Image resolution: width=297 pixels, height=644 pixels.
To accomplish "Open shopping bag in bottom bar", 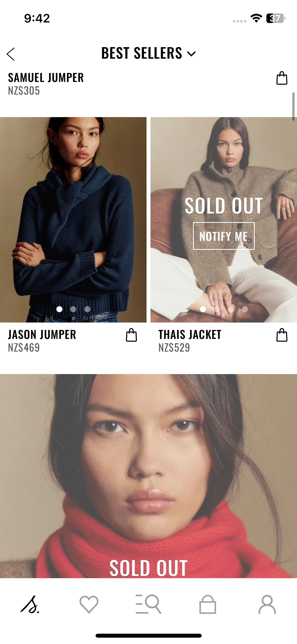I will tap(208, 604).
